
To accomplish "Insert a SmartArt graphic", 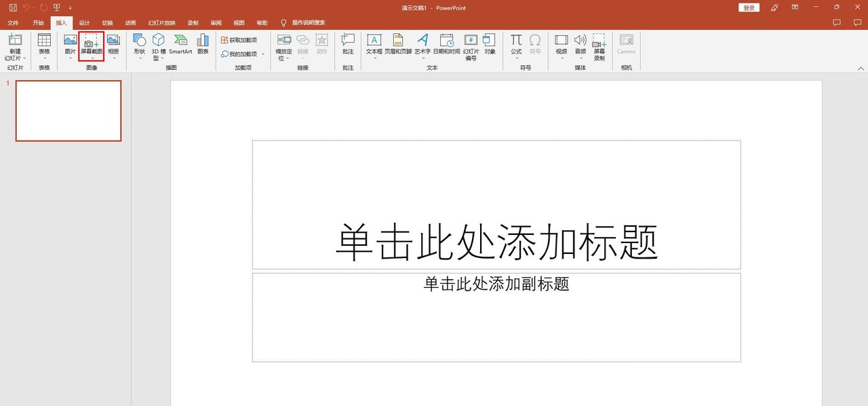I will point(181,48).
